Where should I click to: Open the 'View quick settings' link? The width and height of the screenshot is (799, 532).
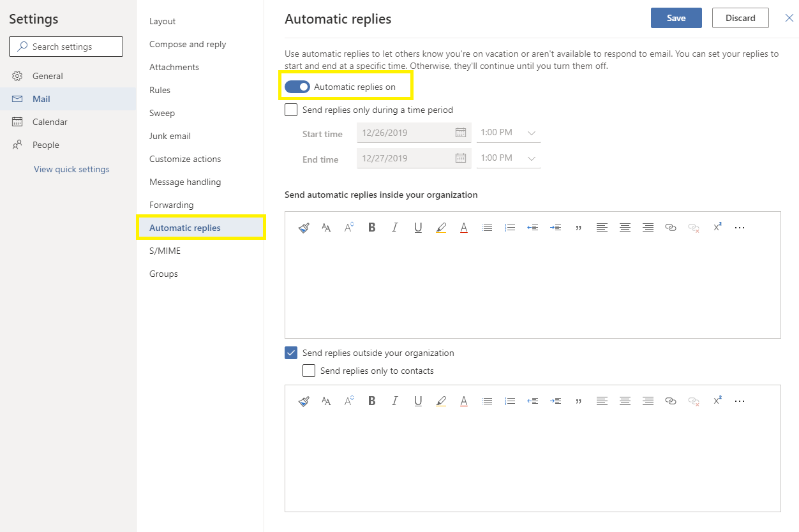[x=71, y=169]
